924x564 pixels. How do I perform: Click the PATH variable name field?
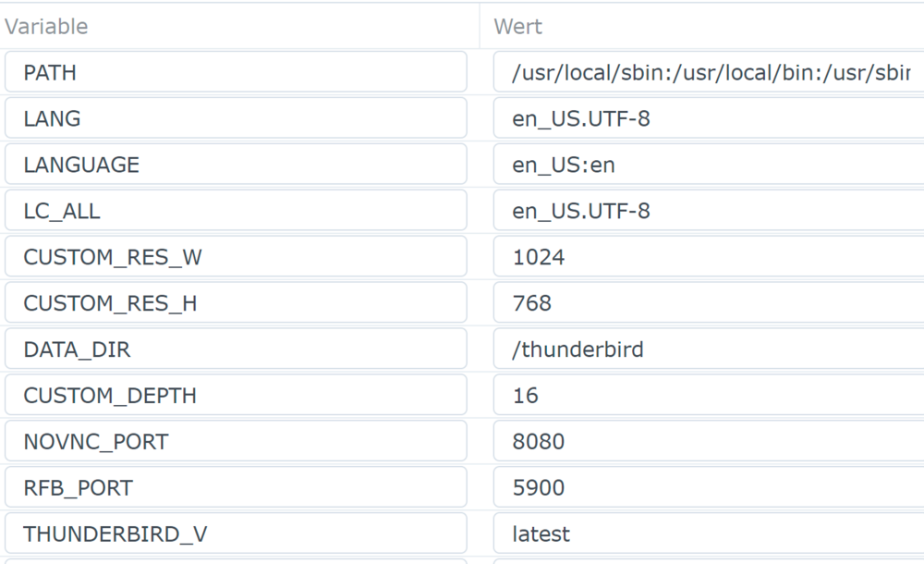236,72
